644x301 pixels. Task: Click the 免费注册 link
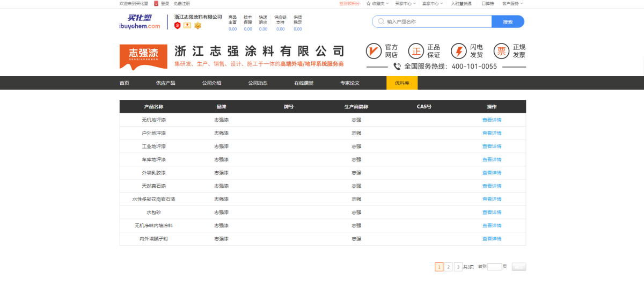coord(182,3)
